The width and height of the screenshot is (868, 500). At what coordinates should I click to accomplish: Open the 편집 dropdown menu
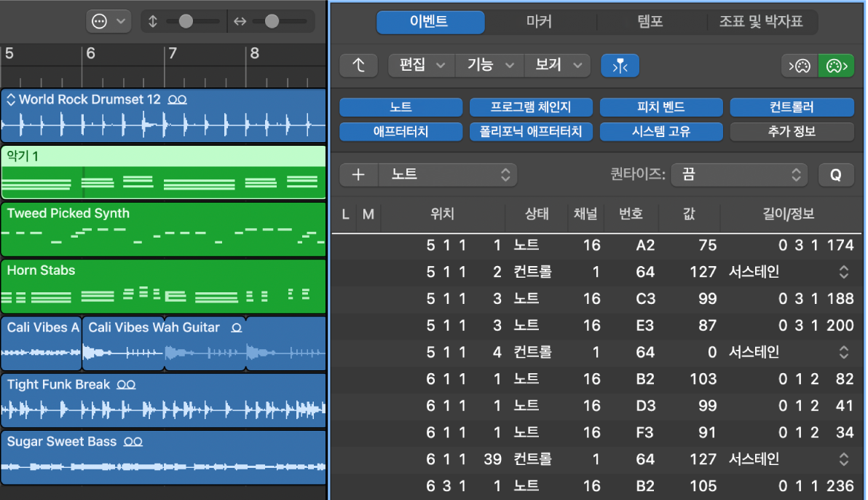pos(421,65)
